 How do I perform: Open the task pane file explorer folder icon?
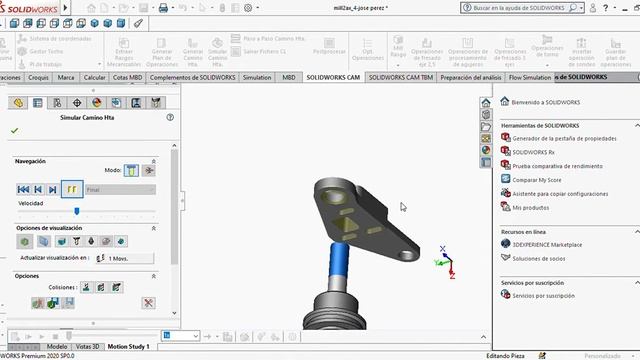point(486,127)
